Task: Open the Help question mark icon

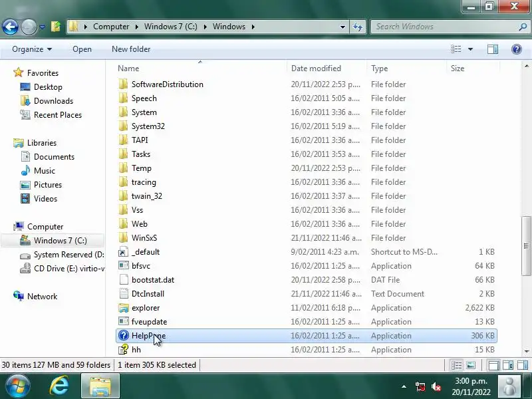Action: (x=517, y=49)
